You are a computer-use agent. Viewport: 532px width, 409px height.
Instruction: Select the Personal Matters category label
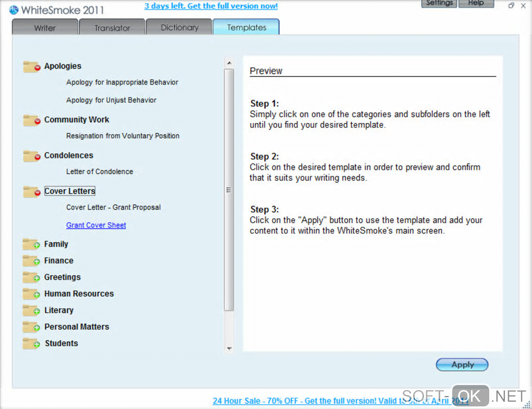click(77, 327)
